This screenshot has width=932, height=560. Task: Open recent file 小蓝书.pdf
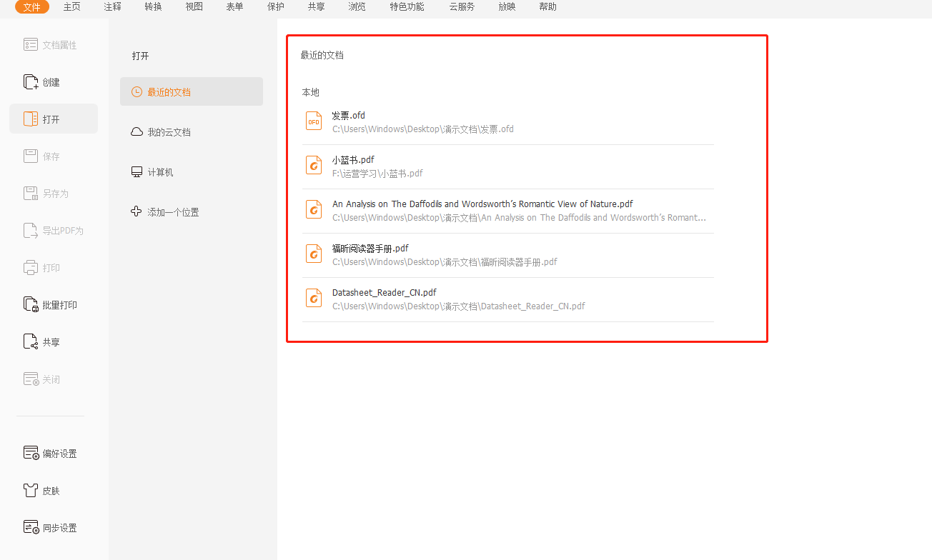tap(353, 160)
